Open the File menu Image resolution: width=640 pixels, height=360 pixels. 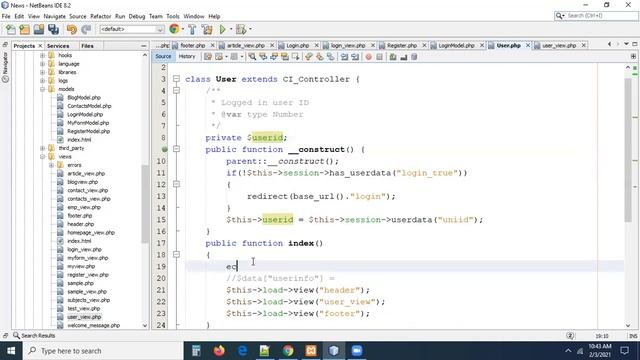(6, 16)
